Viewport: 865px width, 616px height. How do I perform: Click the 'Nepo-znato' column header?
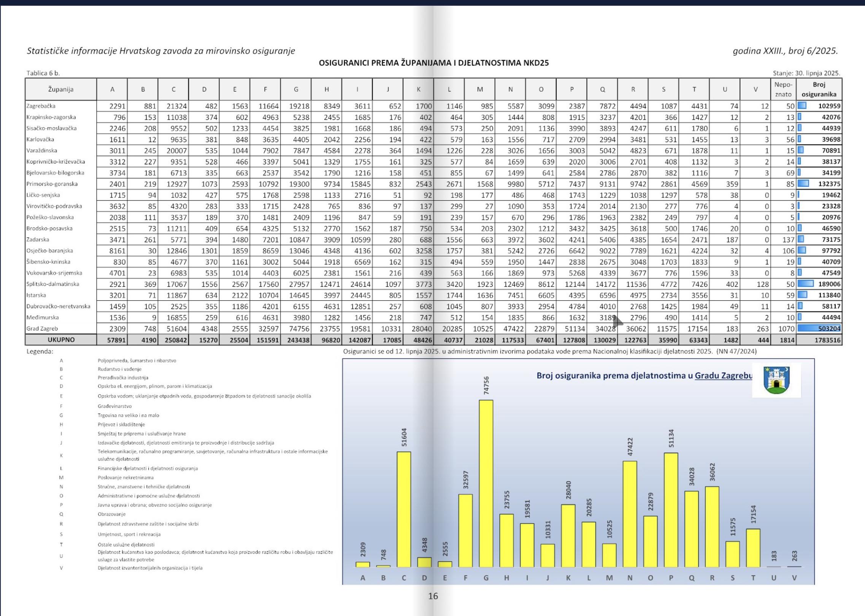(783, 89)
